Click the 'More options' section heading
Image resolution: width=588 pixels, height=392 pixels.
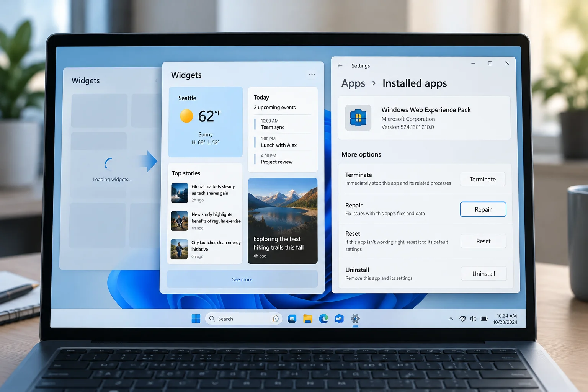point(361,154)
